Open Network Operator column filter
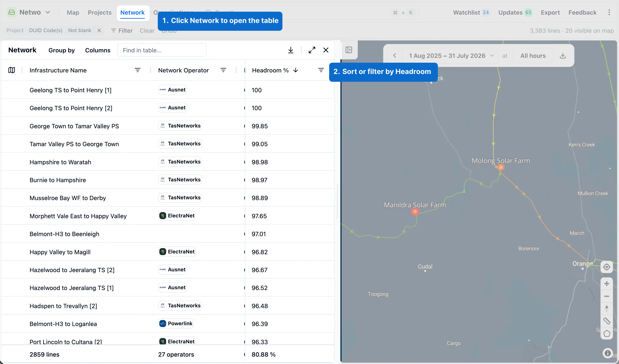 223,70
